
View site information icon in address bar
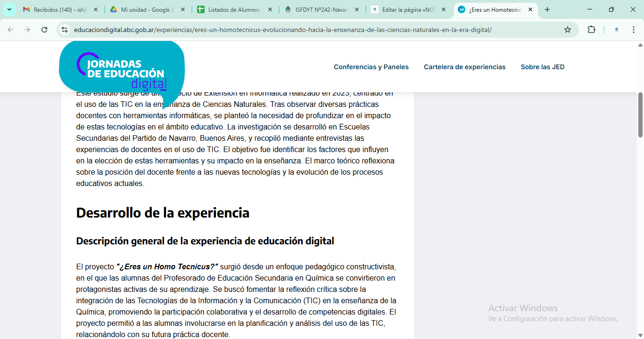coord(65,30)
